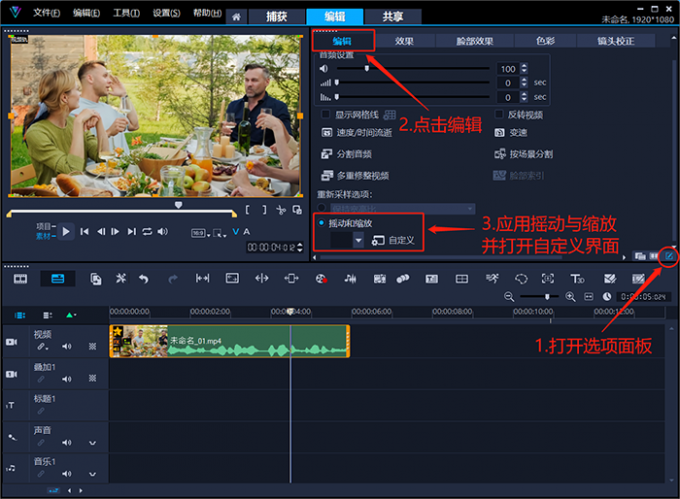Switch to timeline view
The height and width of the screenshot is (499, 680).
tap(58, 279)
